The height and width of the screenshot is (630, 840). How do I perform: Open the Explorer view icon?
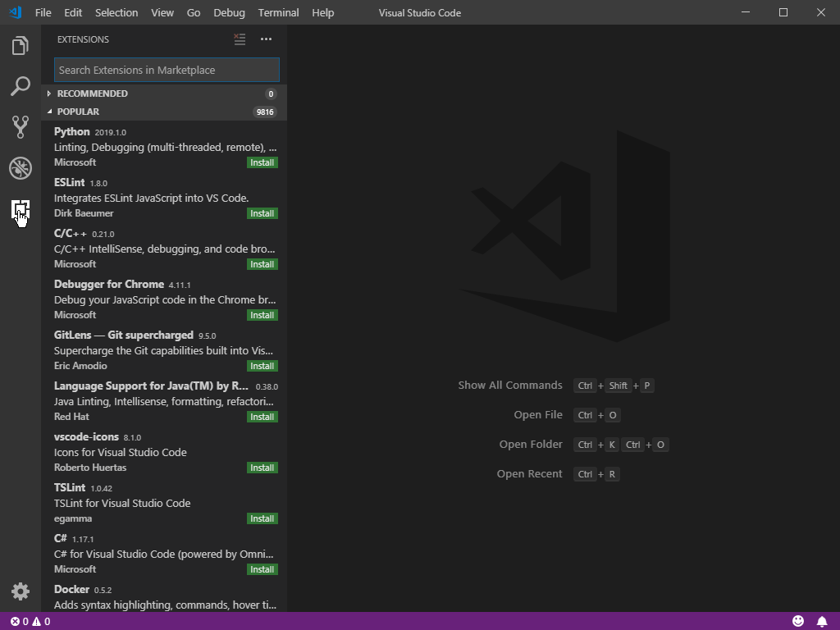click(x=21, y=46)
